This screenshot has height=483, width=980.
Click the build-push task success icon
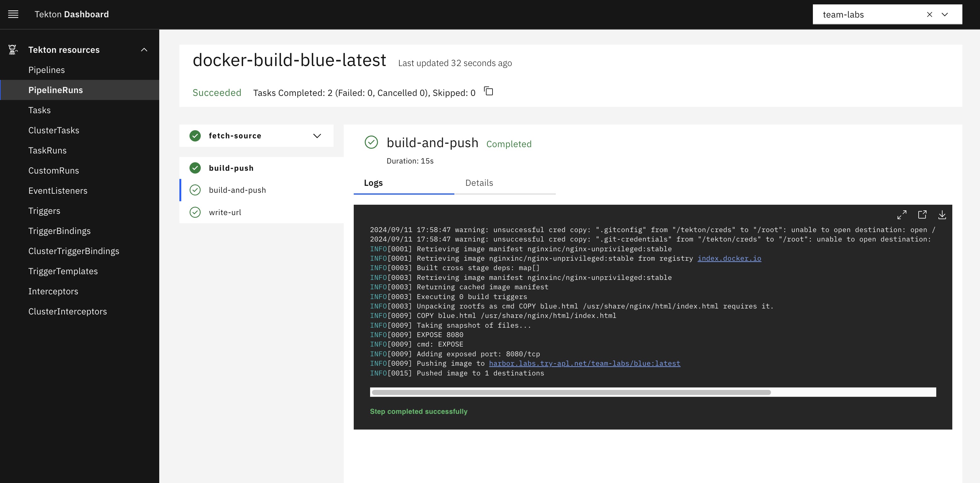click(195, 168)
